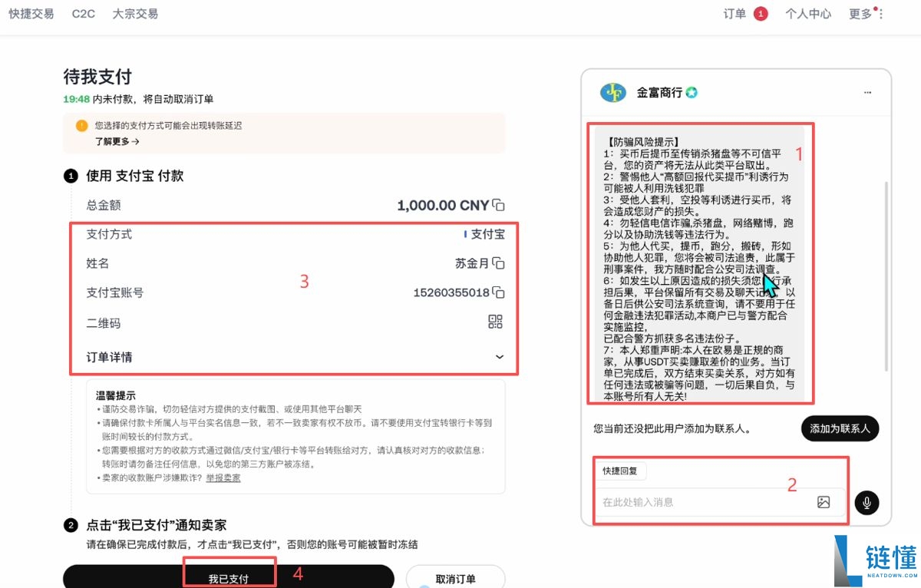Open the three-dot menu in chat panel
The height and width of the screenshot is (588, 921).
coord(868,92)
